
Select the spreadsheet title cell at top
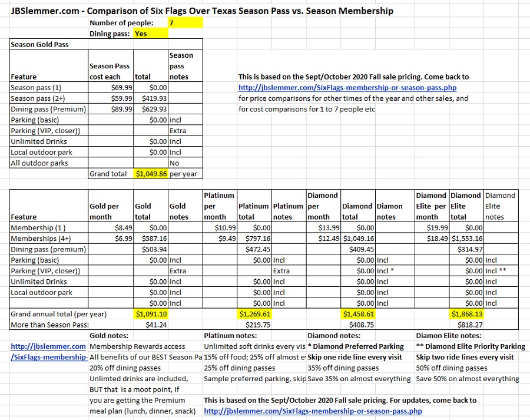pos(202,11)
